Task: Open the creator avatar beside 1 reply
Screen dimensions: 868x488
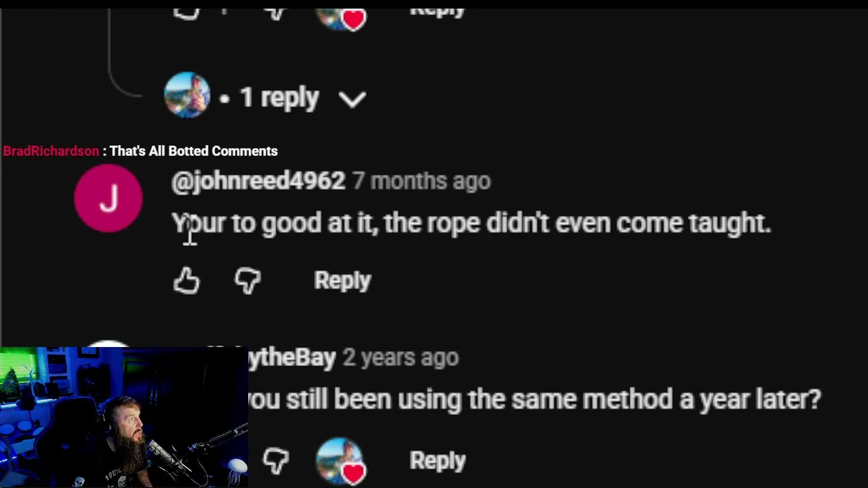Action: click(187, 95)
